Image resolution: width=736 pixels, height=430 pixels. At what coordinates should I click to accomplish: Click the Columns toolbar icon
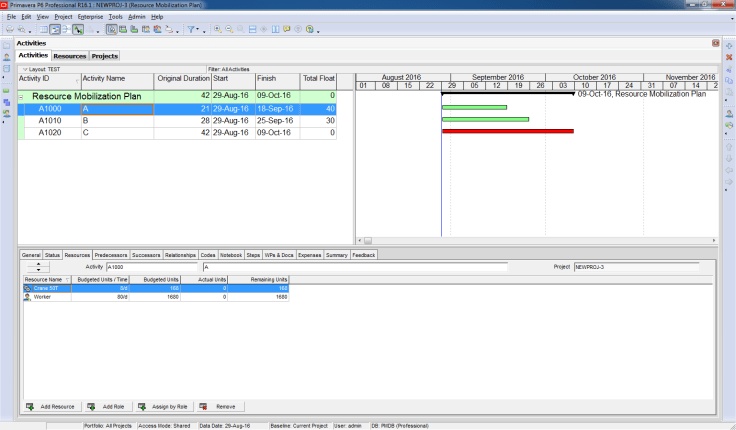[276, 29]
